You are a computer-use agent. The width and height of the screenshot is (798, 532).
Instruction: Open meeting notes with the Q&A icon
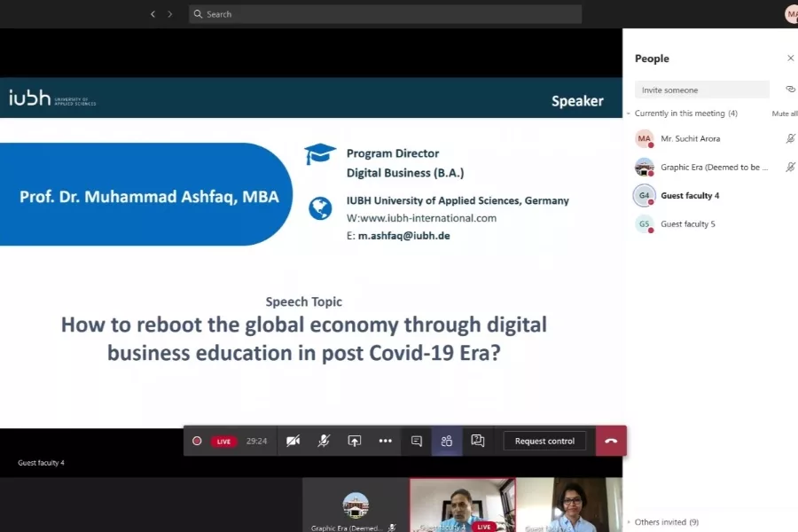(478, 441)
